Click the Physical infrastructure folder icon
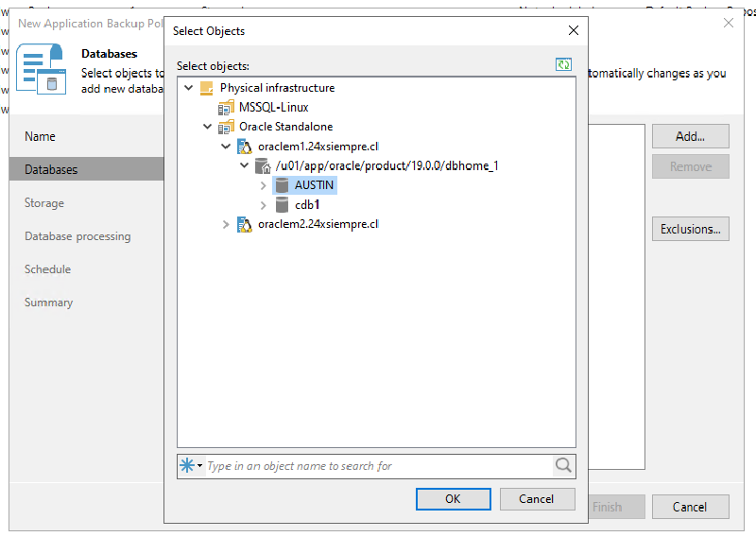Screen dimensions: 756x554 click(x=206, y=88)
